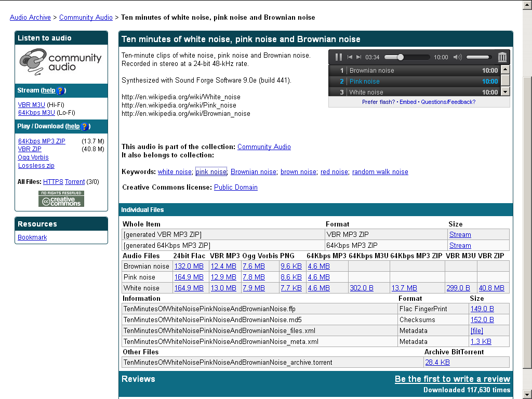
Task: Download White noise 13.0 MB VBR MP3
Action: 223,288
